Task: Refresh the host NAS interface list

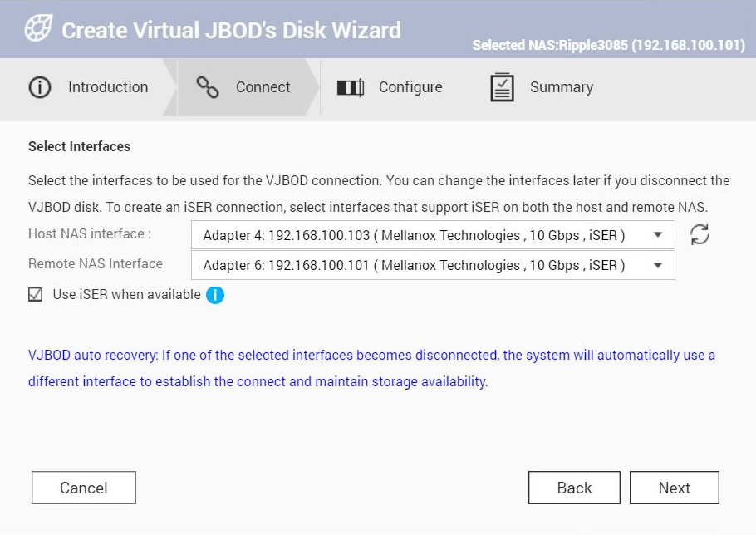Action: pyautogui.click(x=700, y=235)
